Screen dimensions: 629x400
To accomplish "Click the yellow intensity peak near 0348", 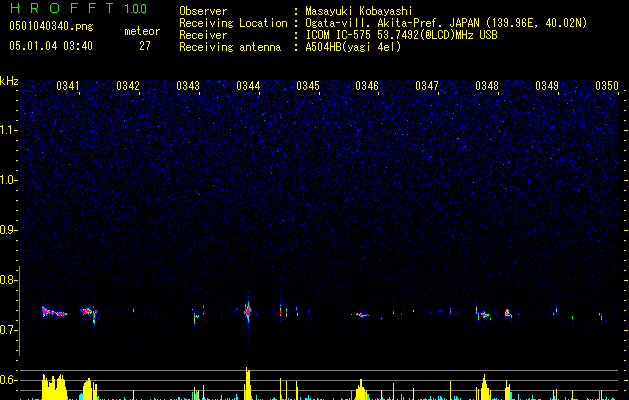I will [x=484, y=387].
